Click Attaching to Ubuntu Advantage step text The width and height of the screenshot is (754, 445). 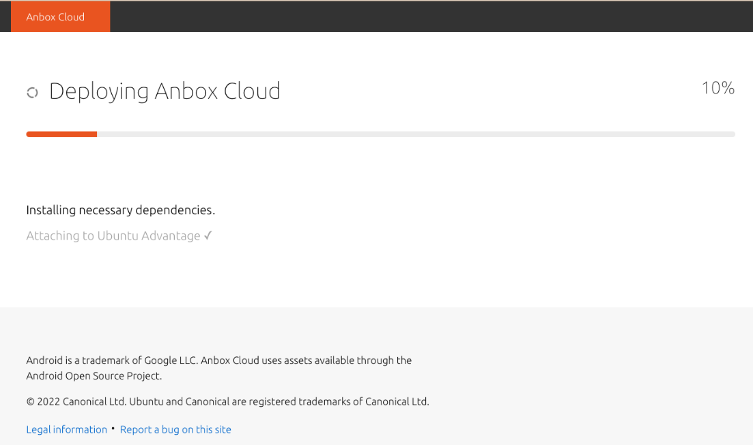point(113,236)
